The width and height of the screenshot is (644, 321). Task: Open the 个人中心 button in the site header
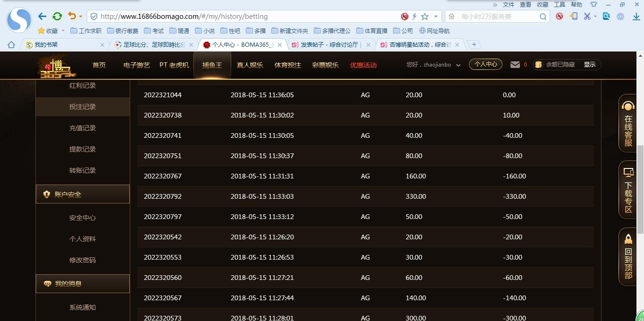point(485,65)
